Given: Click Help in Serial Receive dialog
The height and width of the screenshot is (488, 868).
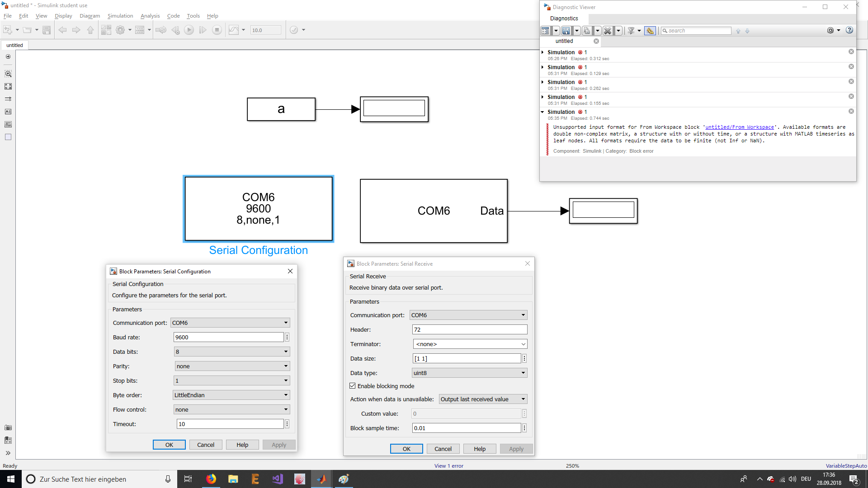Looking at the screenshot, I should coord(480,449).
